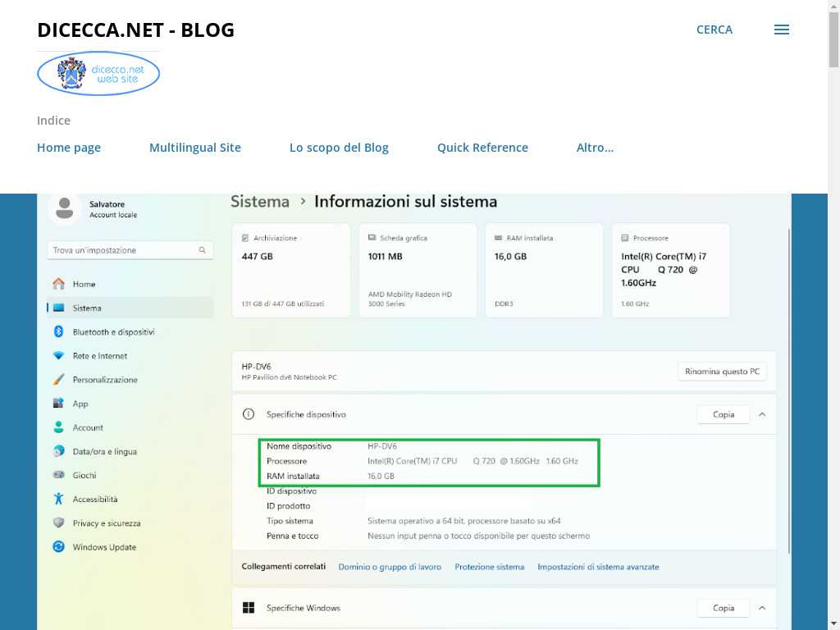Screen dimensions: 840x630
Task: Select Bluetooth e dispositivi label in sidebar
Action: [113, 332]
